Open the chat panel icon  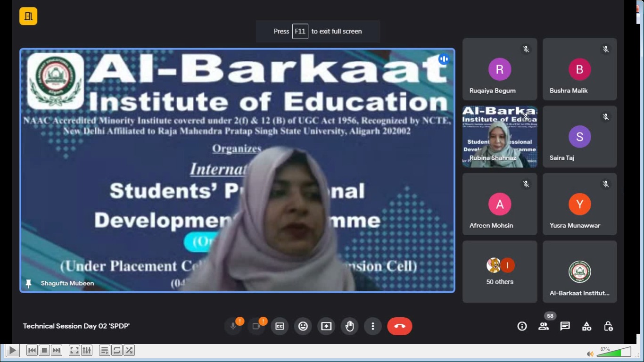[x=565, y=326]
